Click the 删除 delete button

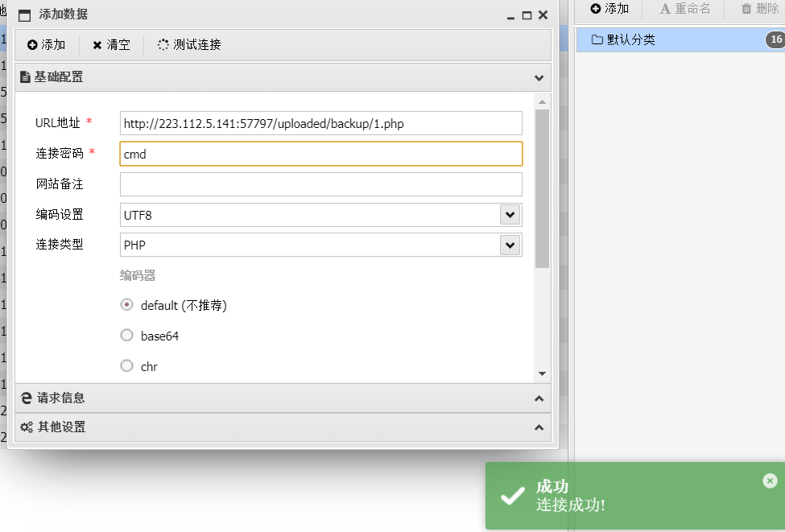[759, 9]
